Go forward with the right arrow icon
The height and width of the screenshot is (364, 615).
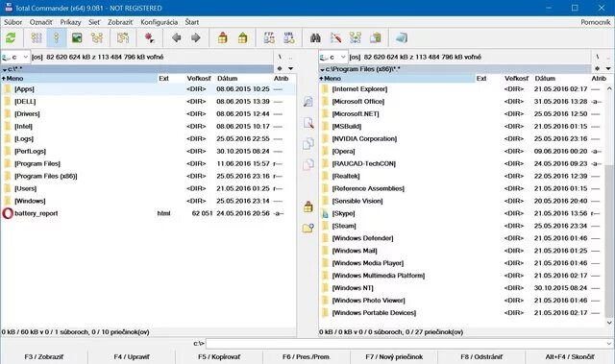click(x=196, y=38)
